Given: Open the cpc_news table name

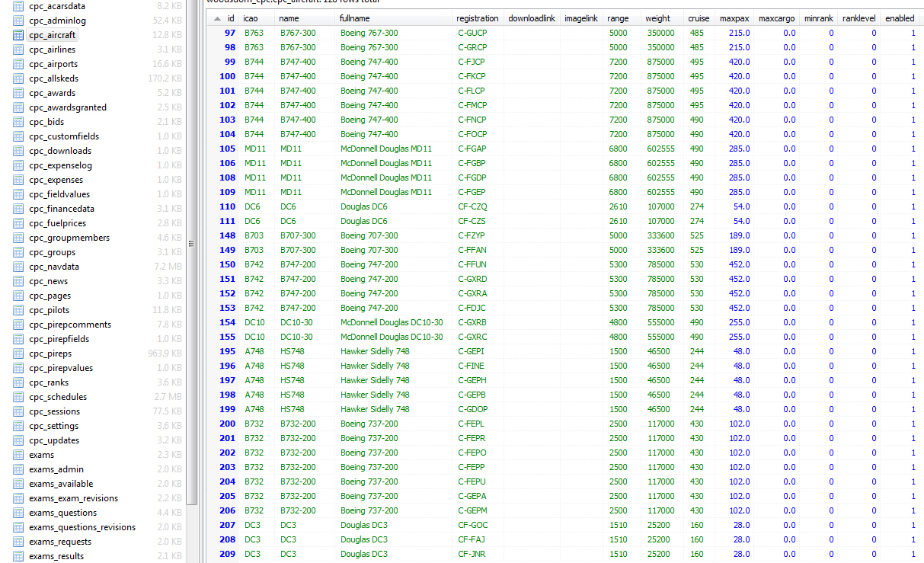Looking at the screenshot, I should (x=48, y=281).
